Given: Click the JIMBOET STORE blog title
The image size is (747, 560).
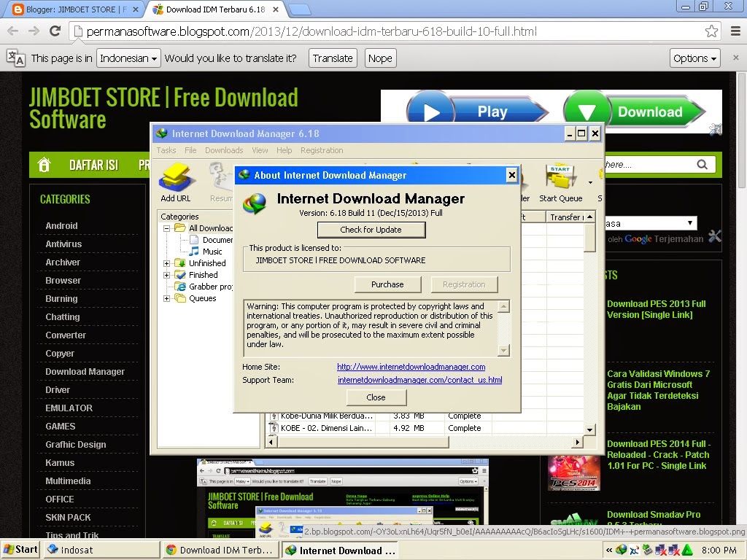Looking at the screenshot, I should 163,109.
